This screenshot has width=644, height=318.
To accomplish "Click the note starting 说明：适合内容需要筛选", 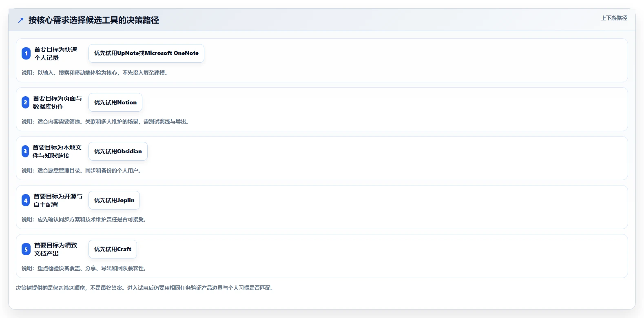I will 106,121.
